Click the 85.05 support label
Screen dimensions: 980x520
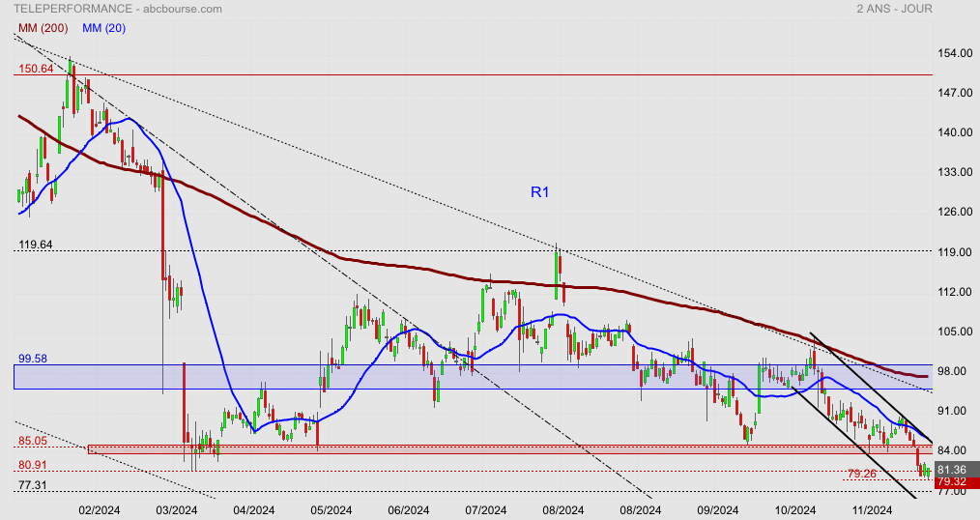point(33,441)
